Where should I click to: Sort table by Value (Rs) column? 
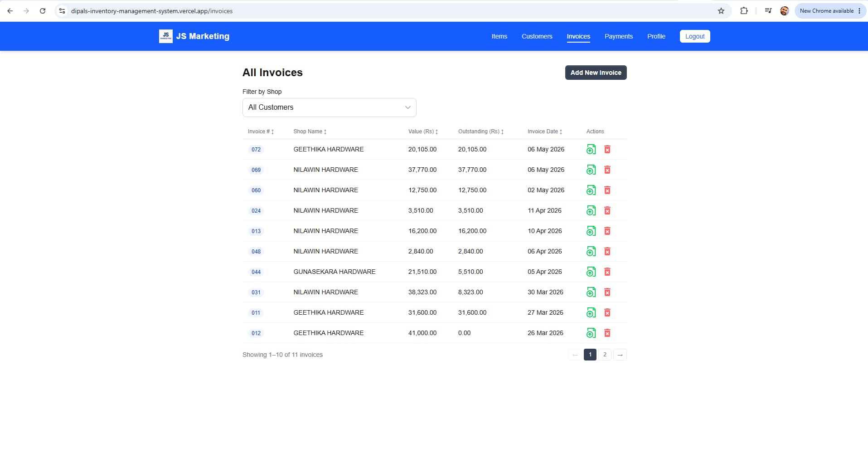[x=423, y=132]
